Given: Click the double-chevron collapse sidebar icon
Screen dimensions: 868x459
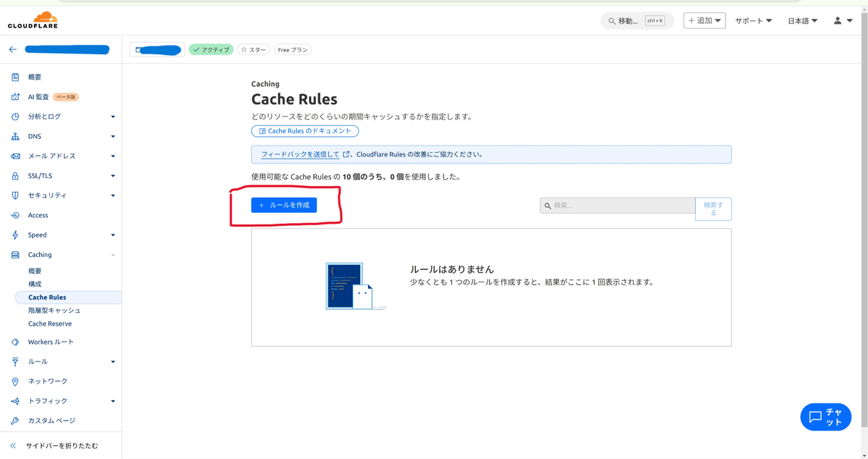Looking at the screenshot, I should (x=13, y=446).
